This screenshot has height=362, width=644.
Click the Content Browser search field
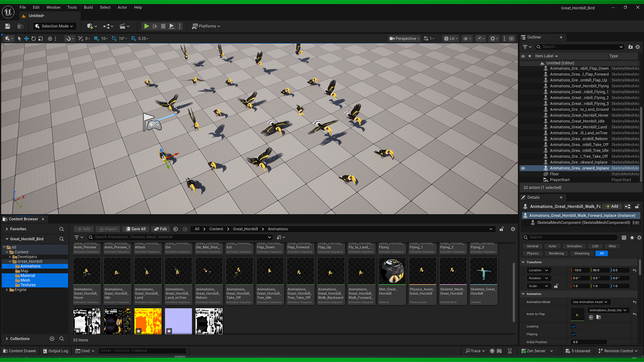pos(180,237)
